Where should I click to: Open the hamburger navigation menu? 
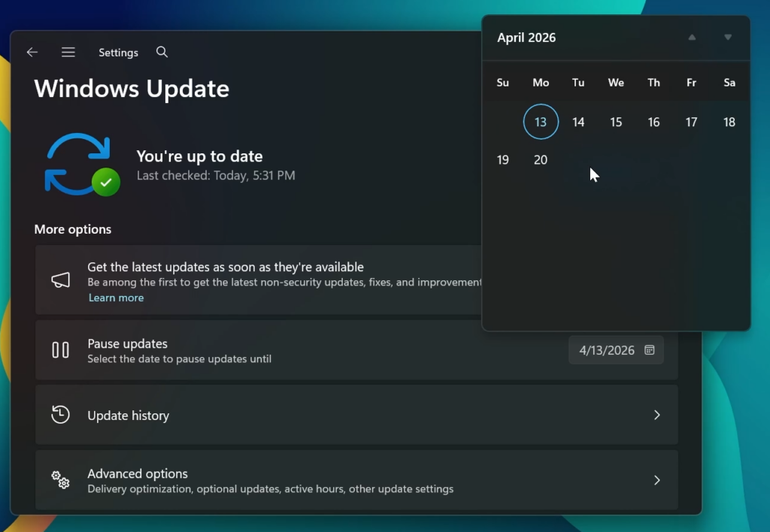(68, 53)
